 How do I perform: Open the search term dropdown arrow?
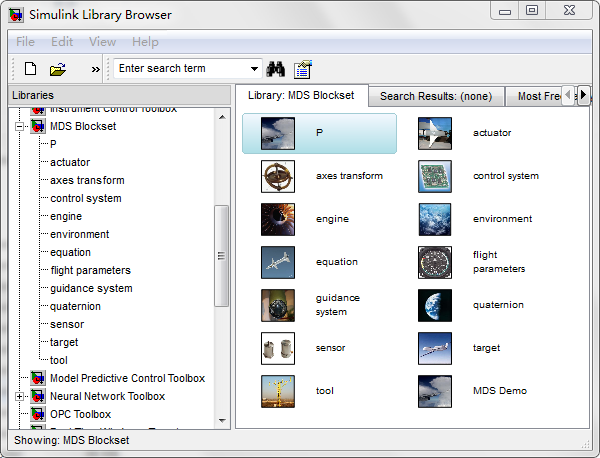point(254,69)
